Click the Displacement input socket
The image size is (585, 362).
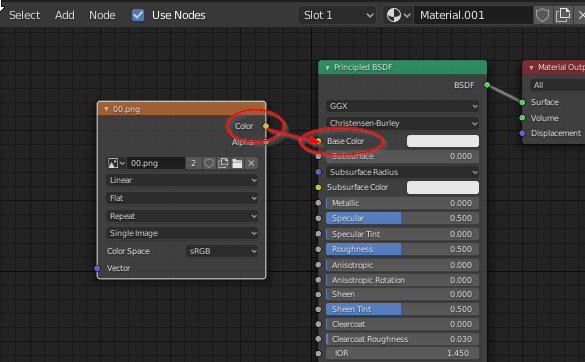tap(522, 133)
